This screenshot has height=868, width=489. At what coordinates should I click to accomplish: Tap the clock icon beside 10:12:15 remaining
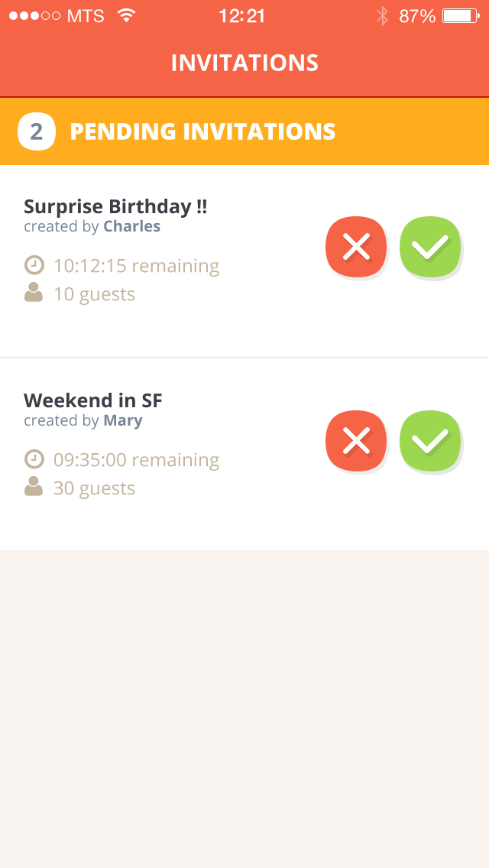(34, 265)
